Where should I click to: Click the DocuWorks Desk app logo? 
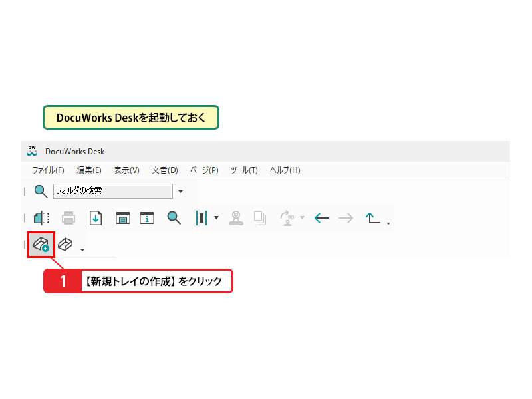[32, 151]
